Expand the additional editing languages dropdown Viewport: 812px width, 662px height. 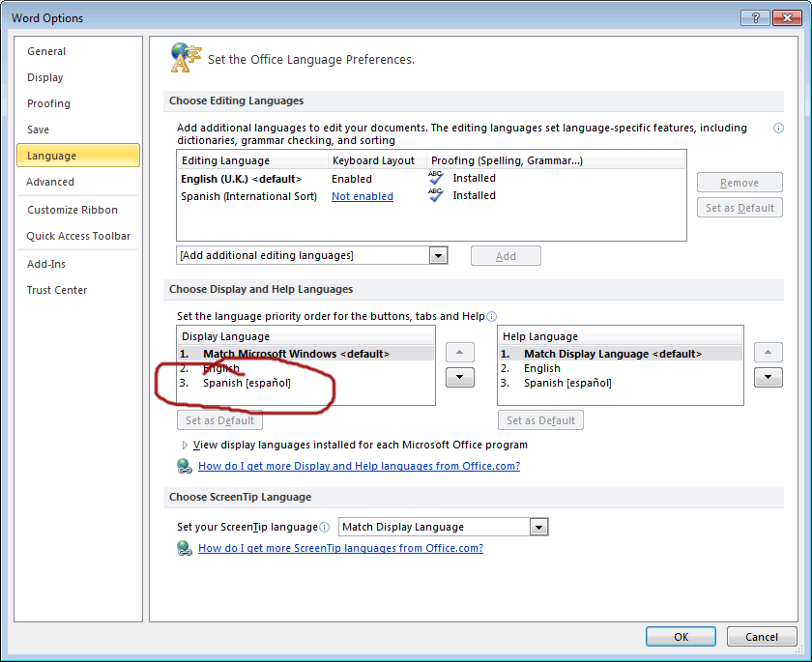[x=438, y=255]
